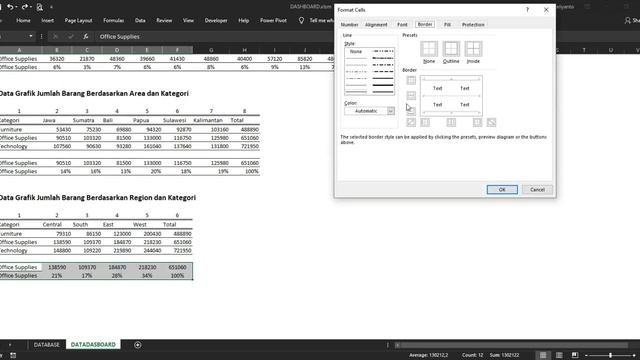Open the Insert ribbon tab
640x360 pixels.
tap(47, 20)
